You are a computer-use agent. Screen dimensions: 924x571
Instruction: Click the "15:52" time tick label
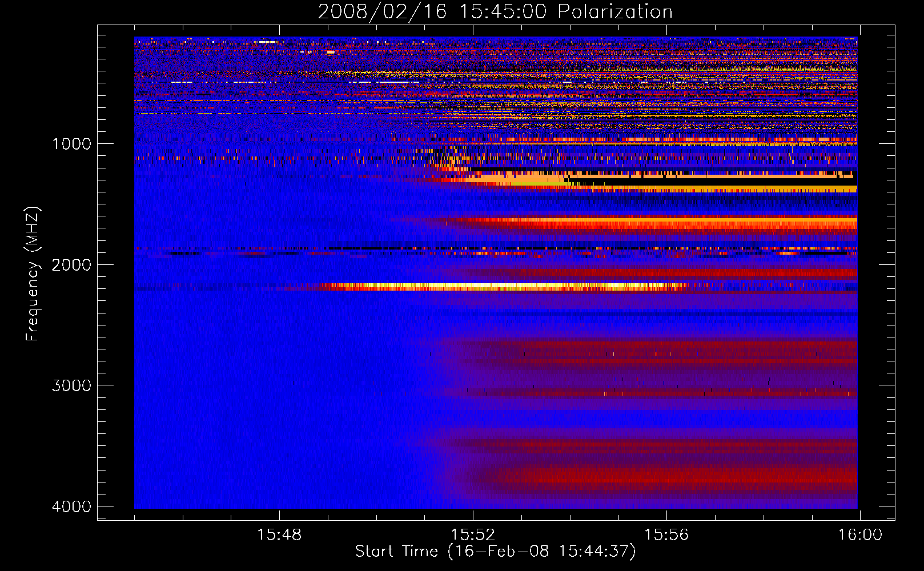pos(473,534)
